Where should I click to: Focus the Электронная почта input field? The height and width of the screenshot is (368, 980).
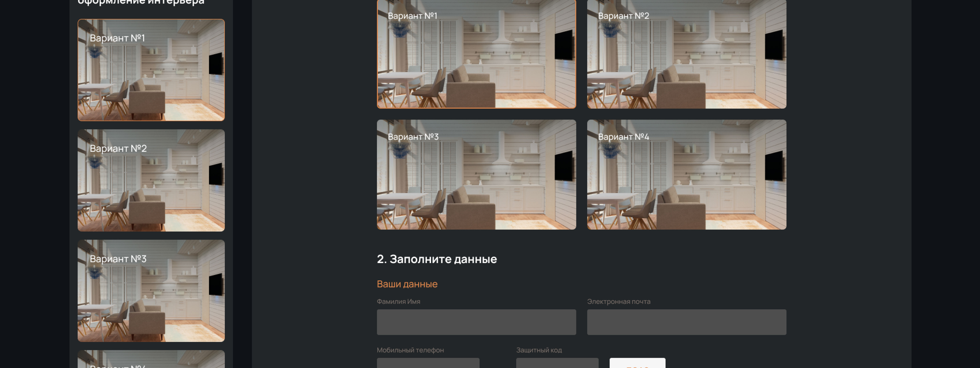pyautogui.click(x=687, y=322)
